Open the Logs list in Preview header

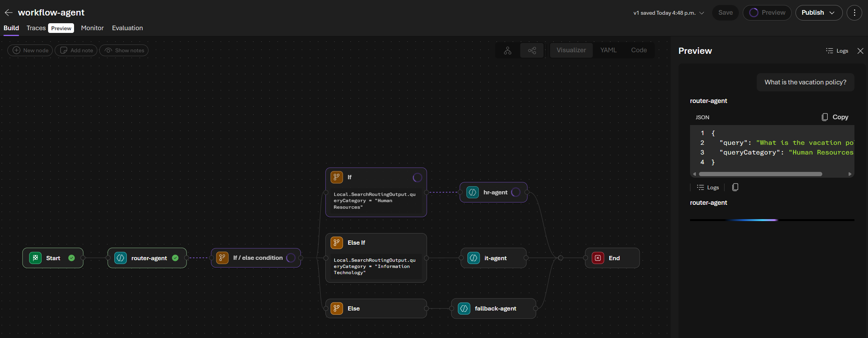click(x=837, y=51)
